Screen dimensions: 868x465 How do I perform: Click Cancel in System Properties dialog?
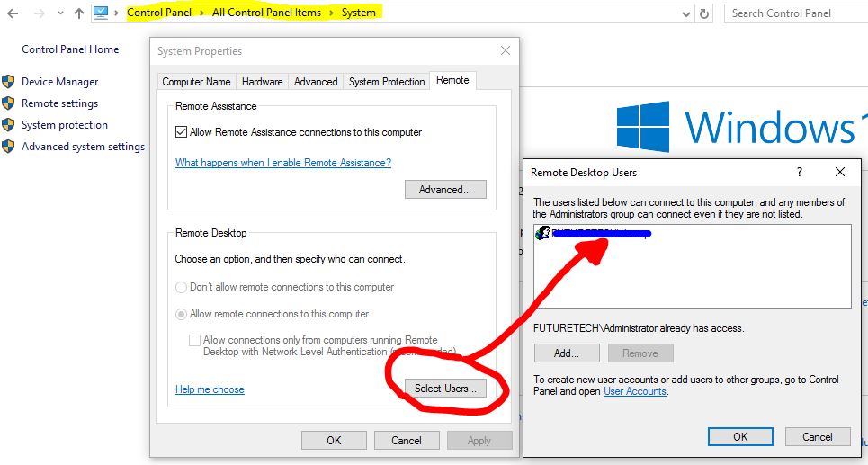(x=407, y=441)
